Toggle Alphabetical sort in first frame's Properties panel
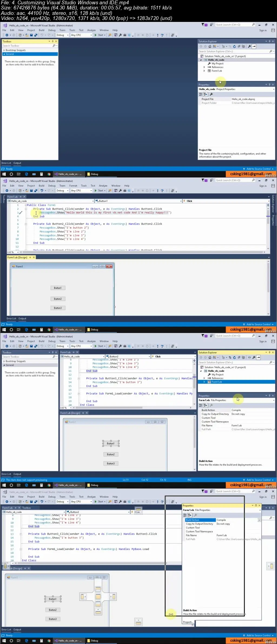The height and width of the screenshot is (644, 277). 205,94
